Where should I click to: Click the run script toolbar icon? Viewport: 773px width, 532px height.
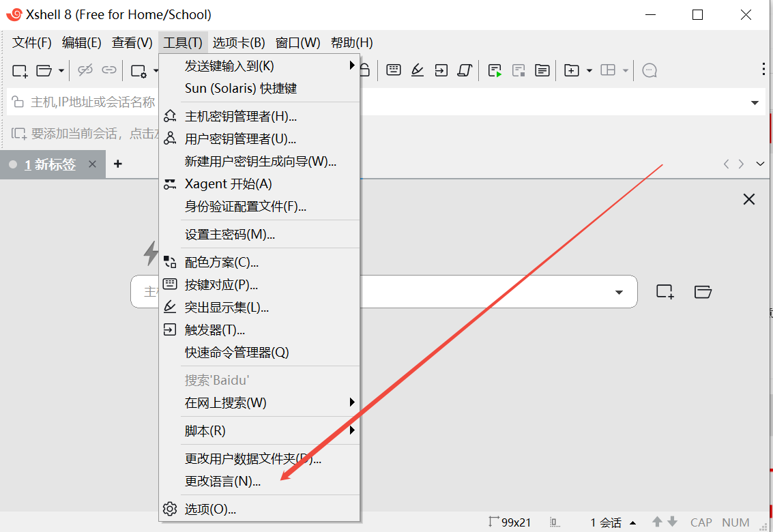495,70
